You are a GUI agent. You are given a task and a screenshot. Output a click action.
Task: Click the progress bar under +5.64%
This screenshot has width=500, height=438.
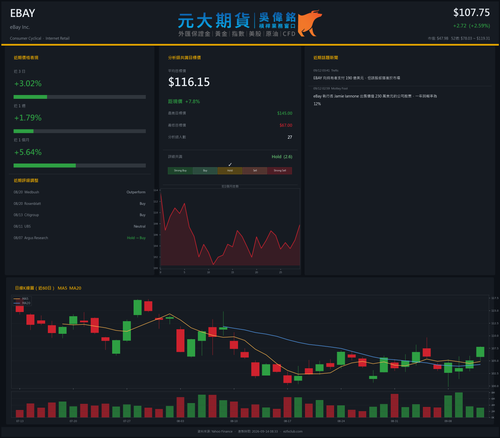[x=80, y=165]
